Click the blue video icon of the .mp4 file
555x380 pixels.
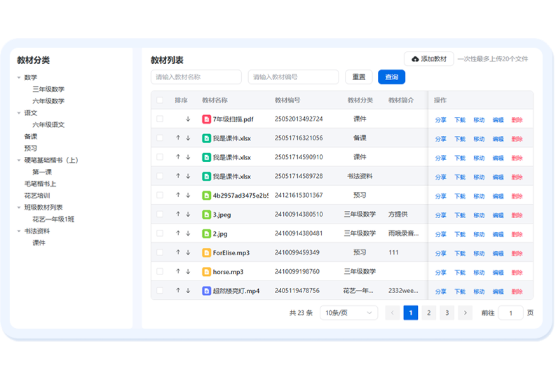[206, 291]
